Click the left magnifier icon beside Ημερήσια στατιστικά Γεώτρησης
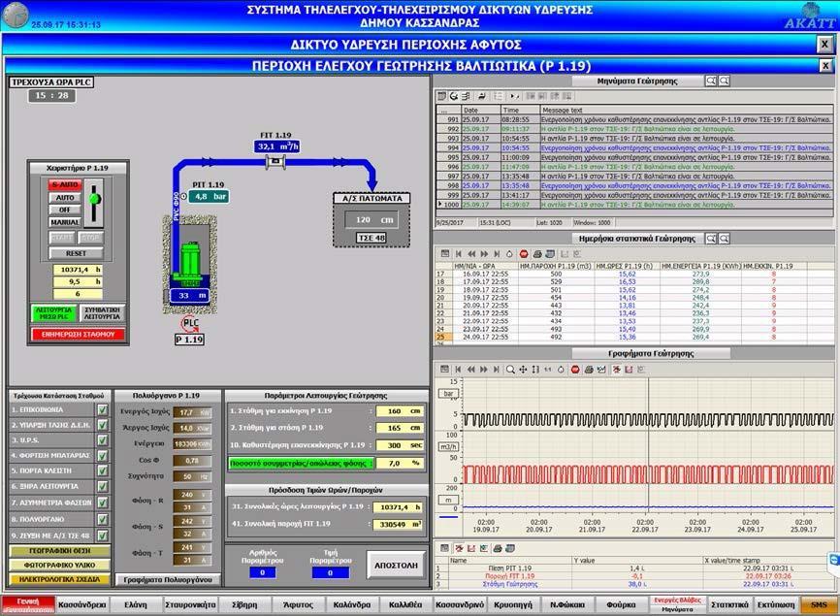Screen dimensions: 840x616 pos(711,239)
